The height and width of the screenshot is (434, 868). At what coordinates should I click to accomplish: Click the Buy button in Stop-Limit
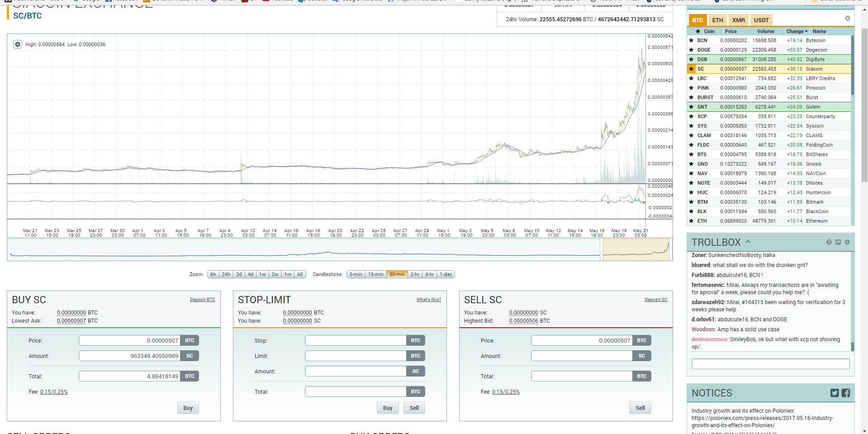click(388, 408)
